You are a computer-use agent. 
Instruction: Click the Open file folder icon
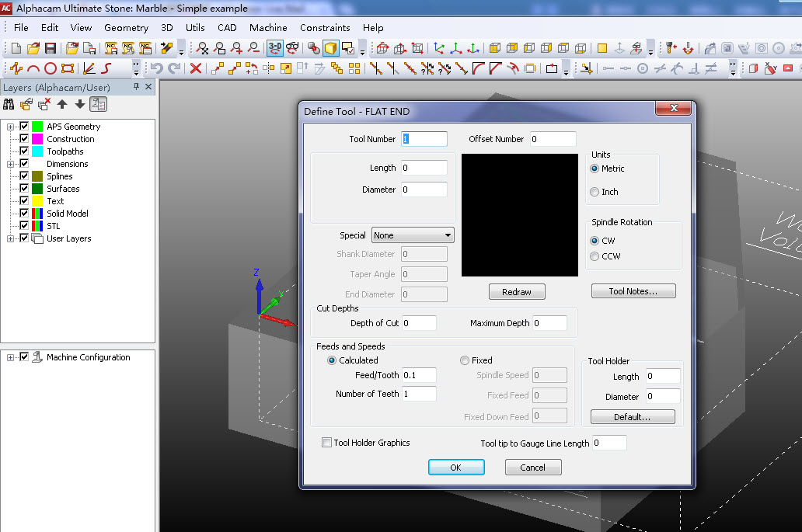(33, 49)
